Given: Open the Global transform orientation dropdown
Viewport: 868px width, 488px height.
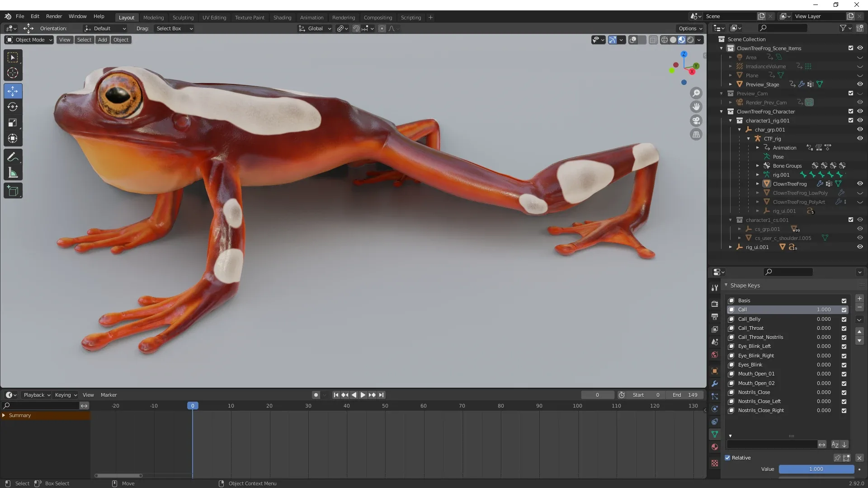Looking at the screenshot, I should pyautogui.click(x=315, y=28).
